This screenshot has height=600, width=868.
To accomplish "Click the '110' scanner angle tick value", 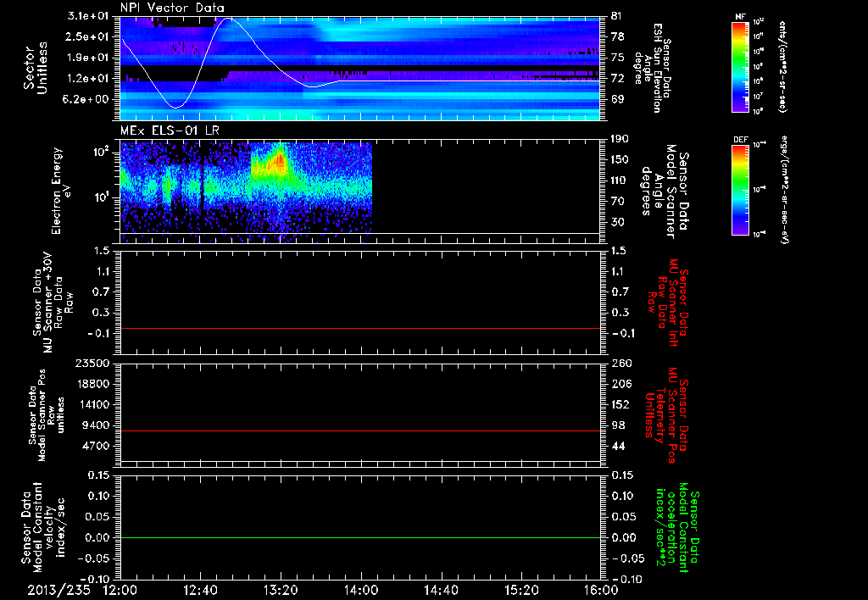I will click(x=620, y=181).
